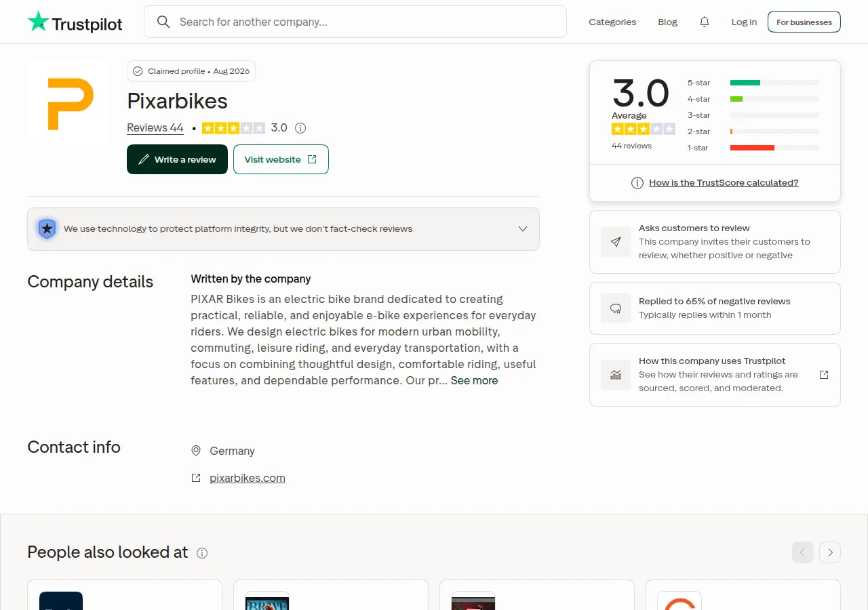Click the header star rating image

click(x=234, y=127)
